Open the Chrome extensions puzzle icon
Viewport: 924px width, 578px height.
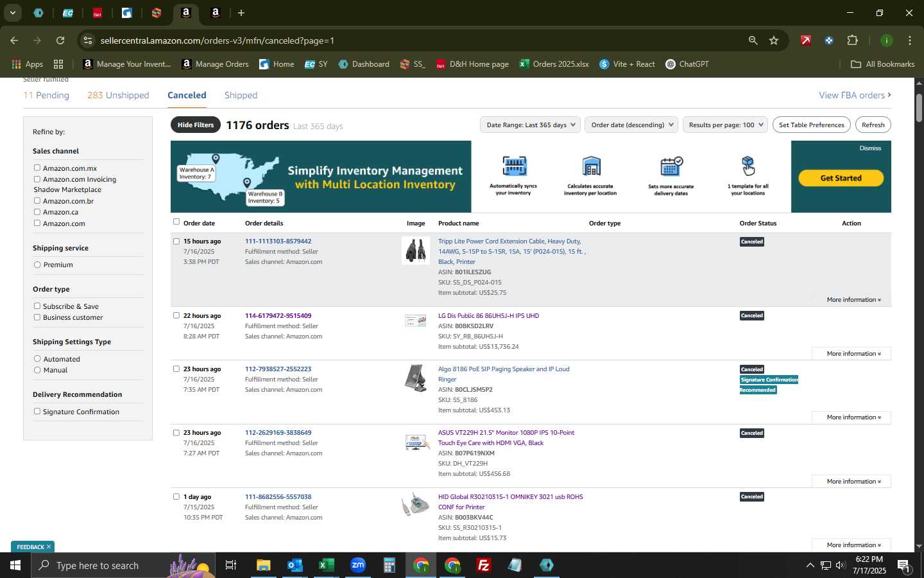852,40
